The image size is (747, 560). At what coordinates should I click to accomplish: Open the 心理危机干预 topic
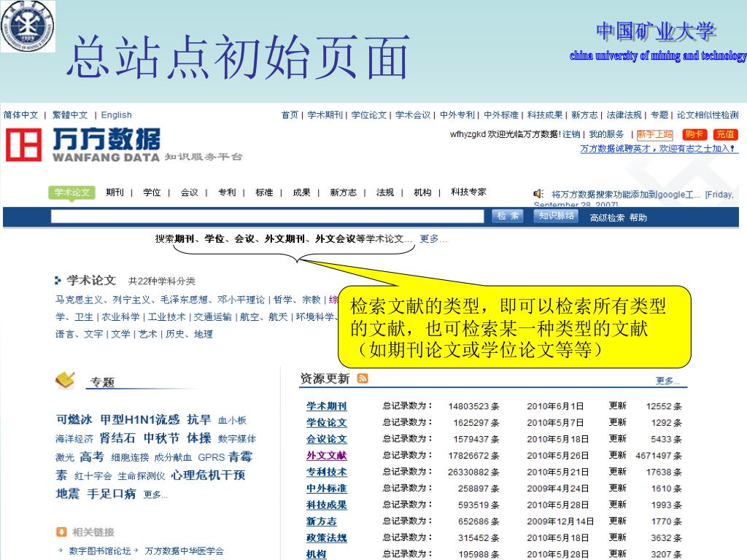[208, 475]
